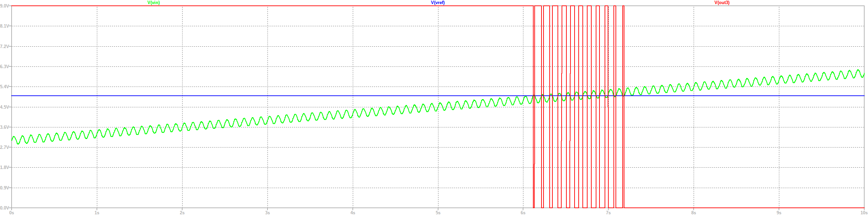The image size is (868, 216).
Task: Select the 4s time axis label
Action: point(353,213)
